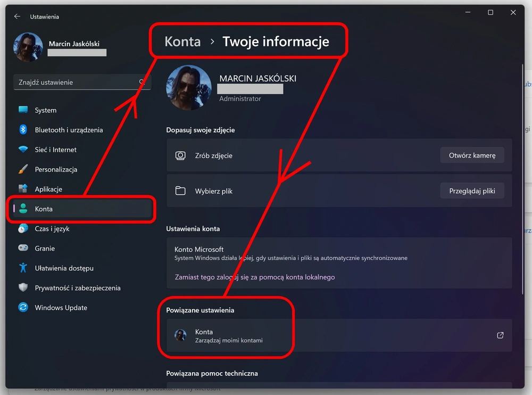Click the Konto Microsoft title text
The width and height of the screenshot is (532, 395).
[x=199, y=249]
